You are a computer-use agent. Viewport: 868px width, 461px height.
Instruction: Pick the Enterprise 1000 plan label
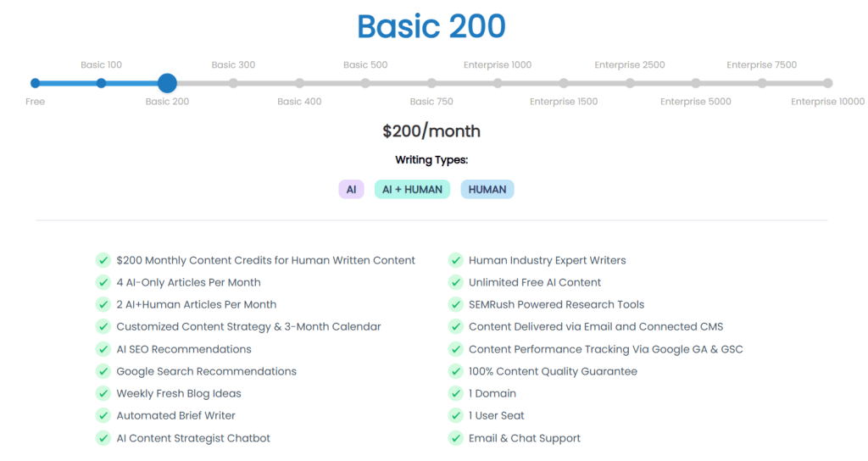click(498, 65)
